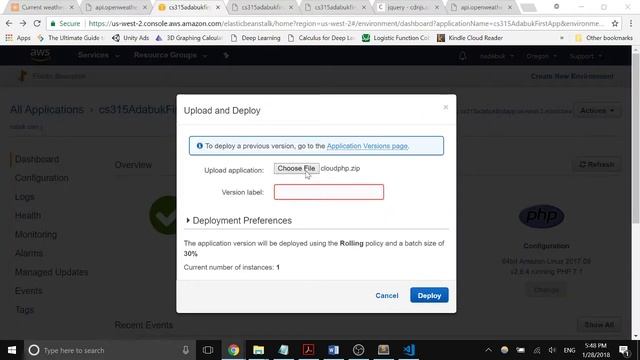The height and width of the screenshot is (360, 640).
Task: Click the Version label input field
Action: (329, 192)
